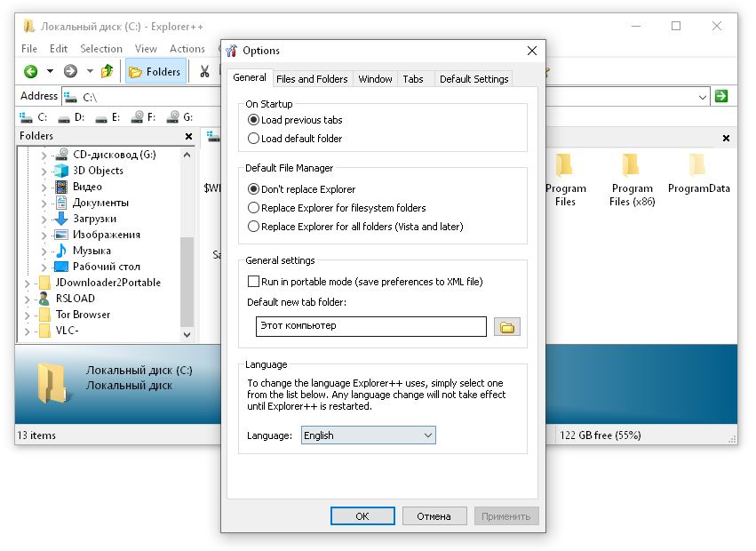This screenshot has height=551, width=756.
Task: Expand the JDownloader2Portable tree node
Action: pyautogui.click(x=27, y=283)
